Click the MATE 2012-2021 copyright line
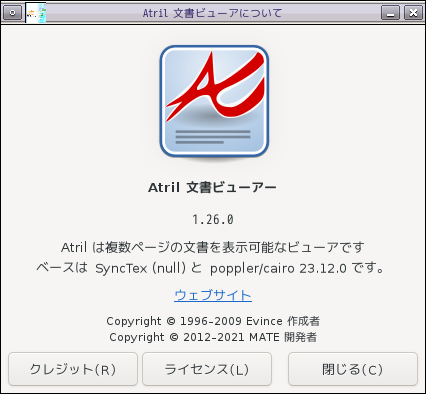 point(213,337)
